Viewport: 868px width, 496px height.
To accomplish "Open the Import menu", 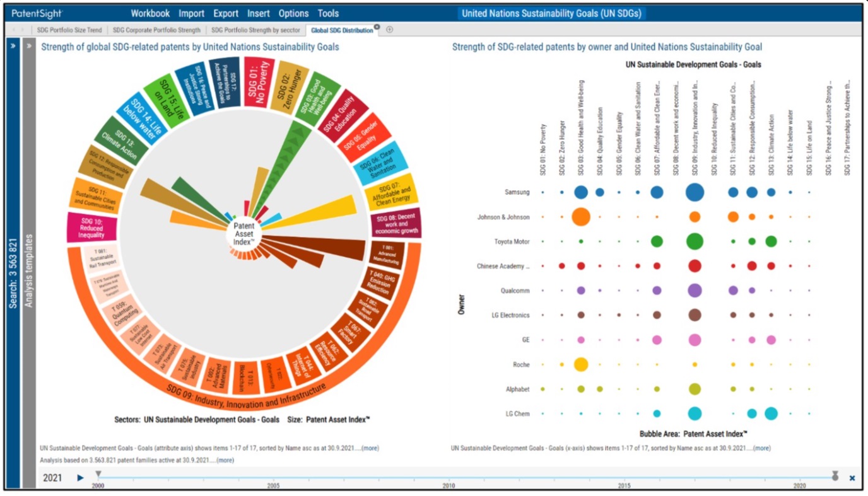I will click(192, 13).
